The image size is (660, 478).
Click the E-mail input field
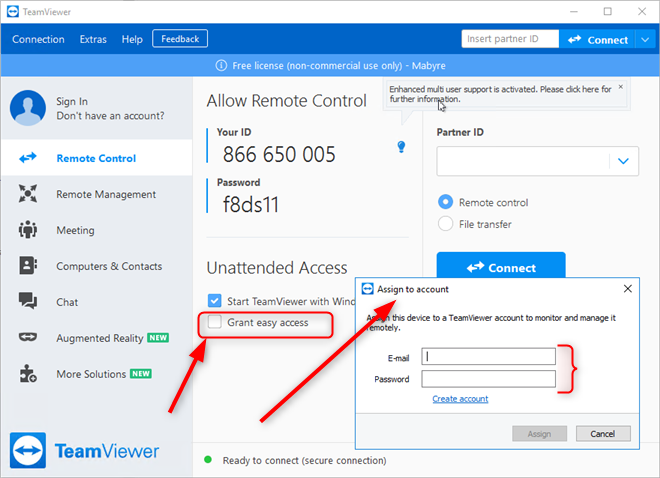(x=488, y=356)
